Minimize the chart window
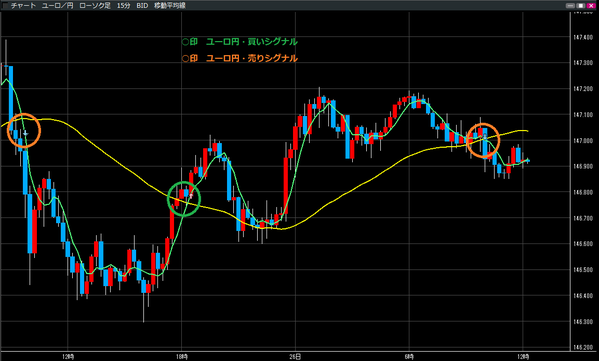 coord(570,6)
